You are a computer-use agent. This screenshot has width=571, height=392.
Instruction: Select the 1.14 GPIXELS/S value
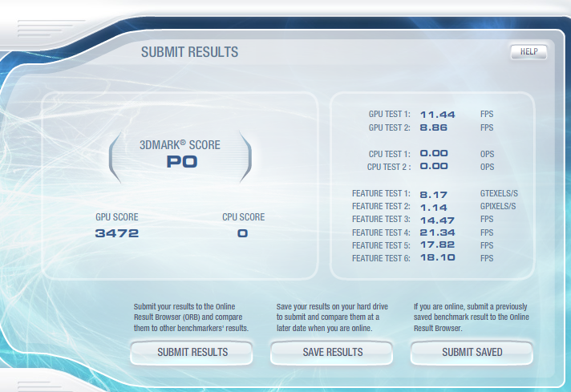[433, 208]
